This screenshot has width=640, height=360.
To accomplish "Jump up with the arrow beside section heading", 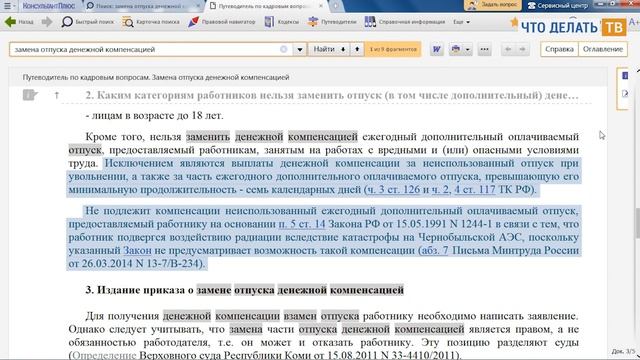I will 57,95.
